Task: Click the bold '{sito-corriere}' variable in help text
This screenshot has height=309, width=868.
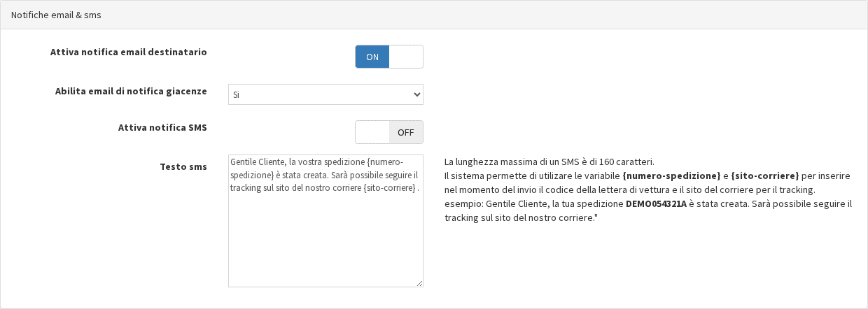Action: [764, 175]
